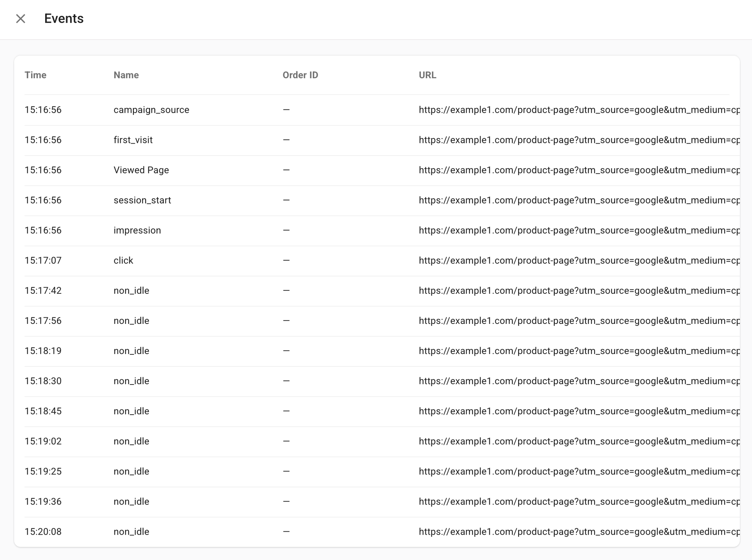Select the first_visit event name
This screenshot has height=560, width=752.
[x=133, y=140]
